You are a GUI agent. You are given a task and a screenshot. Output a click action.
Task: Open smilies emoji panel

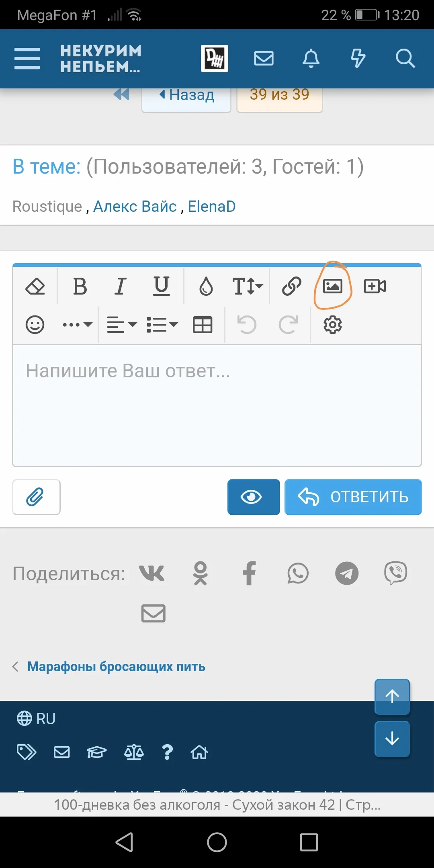[x=35, y=325]
